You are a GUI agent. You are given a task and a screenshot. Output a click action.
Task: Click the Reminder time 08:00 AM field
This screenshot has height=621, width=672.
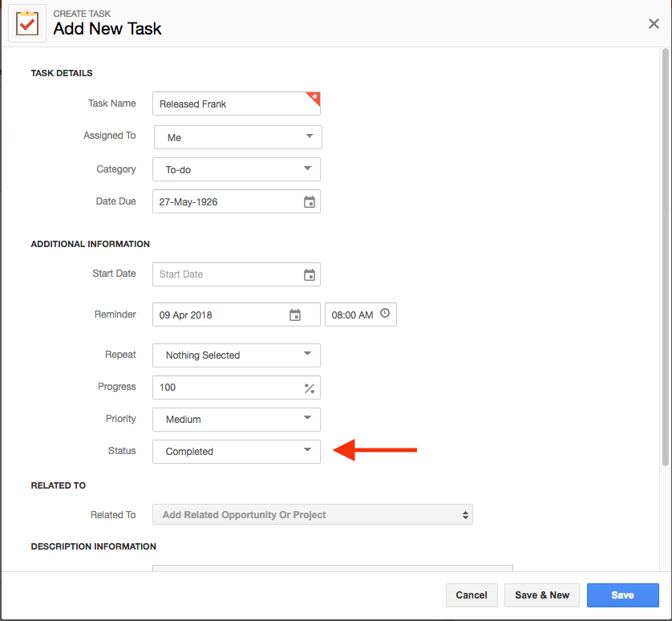coord(360,315)
